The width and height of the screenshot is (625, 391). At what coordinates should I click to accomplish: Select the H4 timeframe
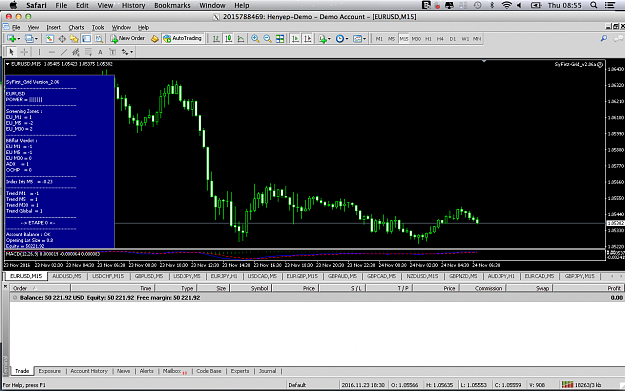(x=440, y=39)
